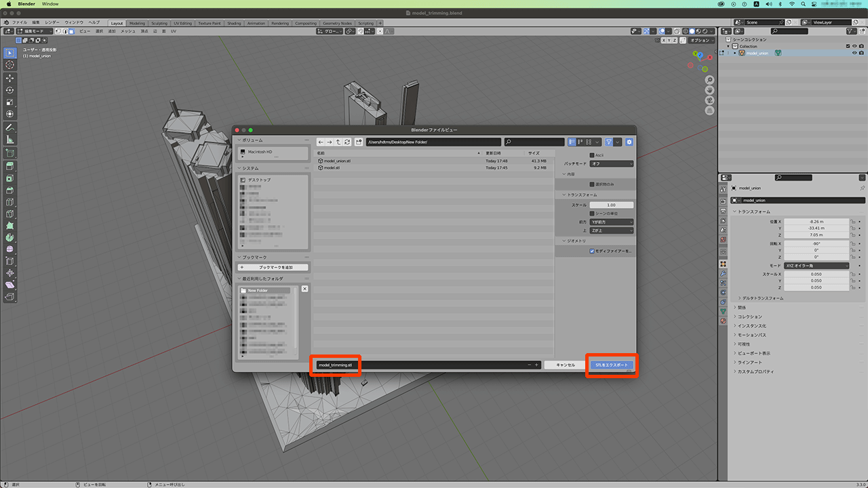
Task: Enable the シーンの単位 checkbox
Action: (592, 213)
